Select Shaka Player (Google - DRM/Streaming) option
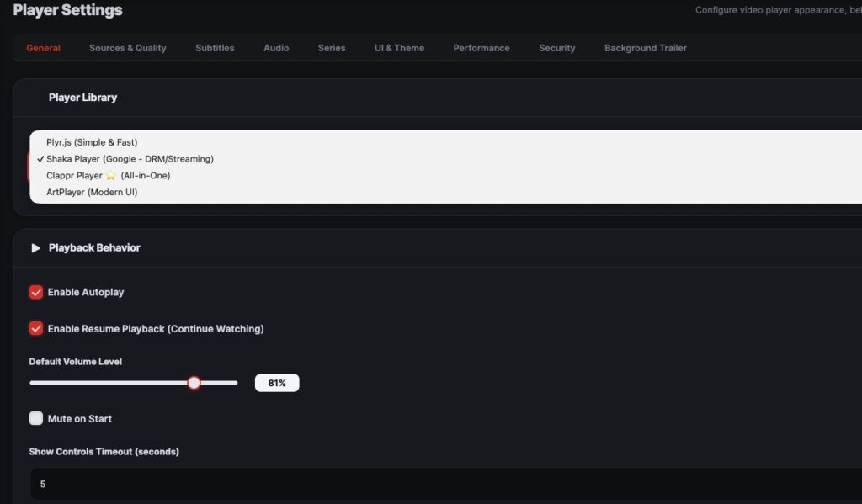The image size is (862, 504). (130, 159)
